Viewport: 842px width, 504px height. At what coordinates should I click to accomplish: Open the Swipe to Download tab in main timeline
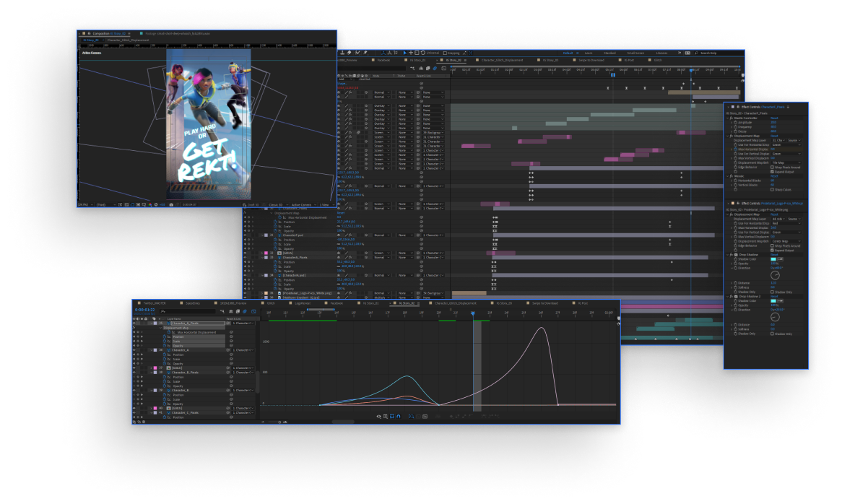pos(591,60)
